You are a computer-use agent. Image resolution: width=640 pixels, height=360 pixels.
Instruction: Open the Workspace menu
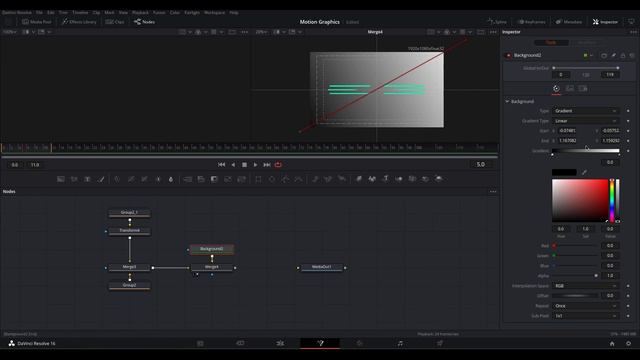(214, 13)
